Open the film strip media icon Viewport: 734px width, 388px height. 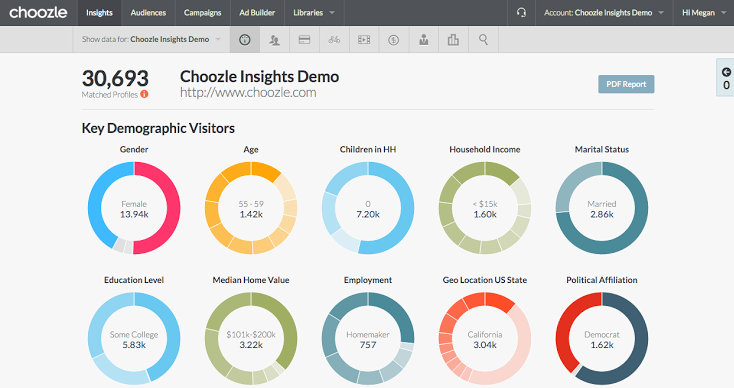point(364,40)
